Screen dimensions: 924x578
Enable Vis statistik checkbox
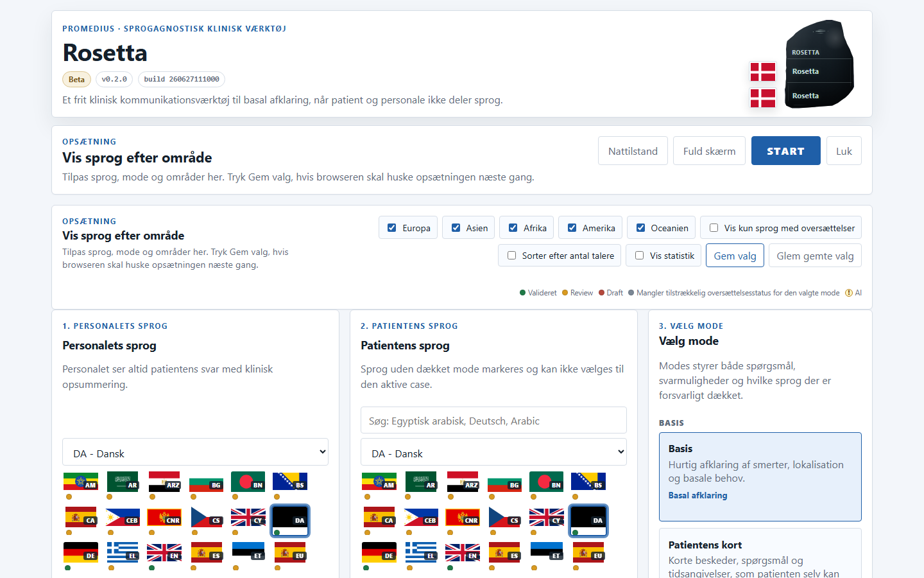(639, 255)
